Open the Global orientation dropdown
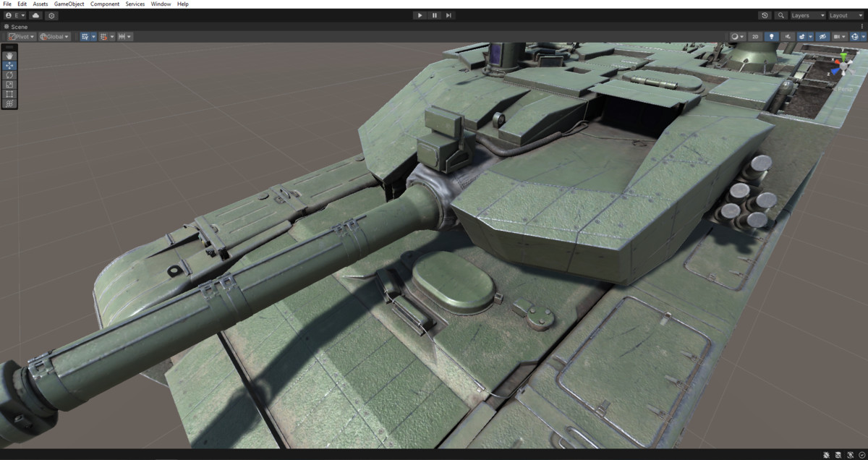The width and height of the screenshot is (868, 460). click(55, 36)
